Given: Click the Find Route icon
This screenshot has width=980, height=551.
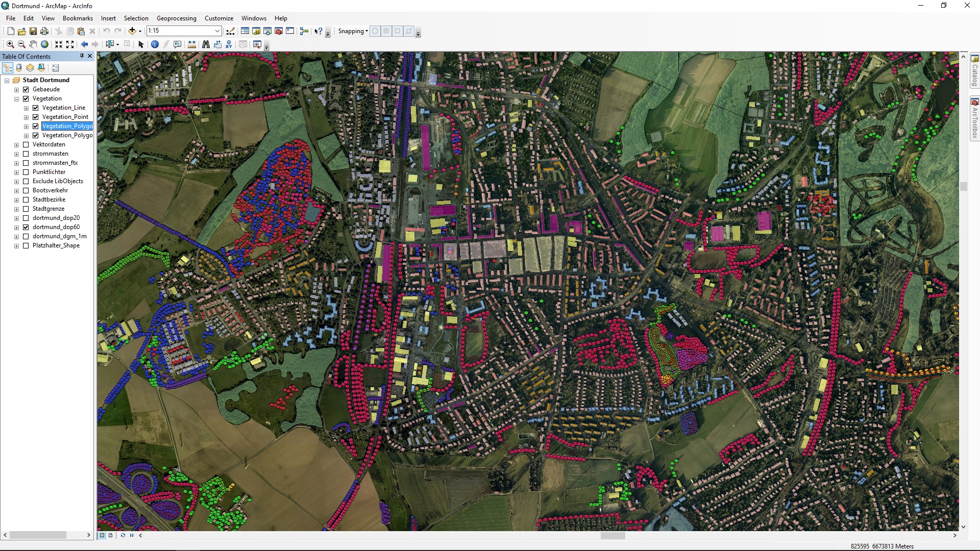Looking at the screenshot, I should pos(217,44).
